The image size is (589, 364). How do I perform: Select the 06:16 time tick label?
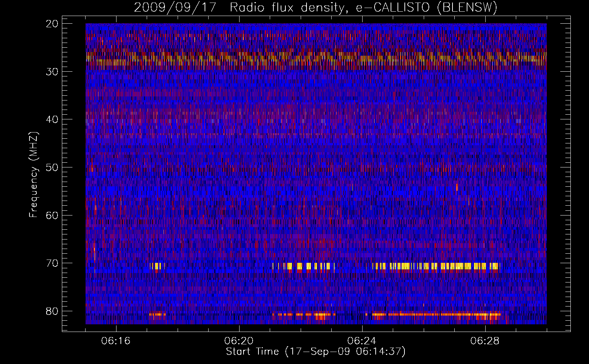coord(116,341)
